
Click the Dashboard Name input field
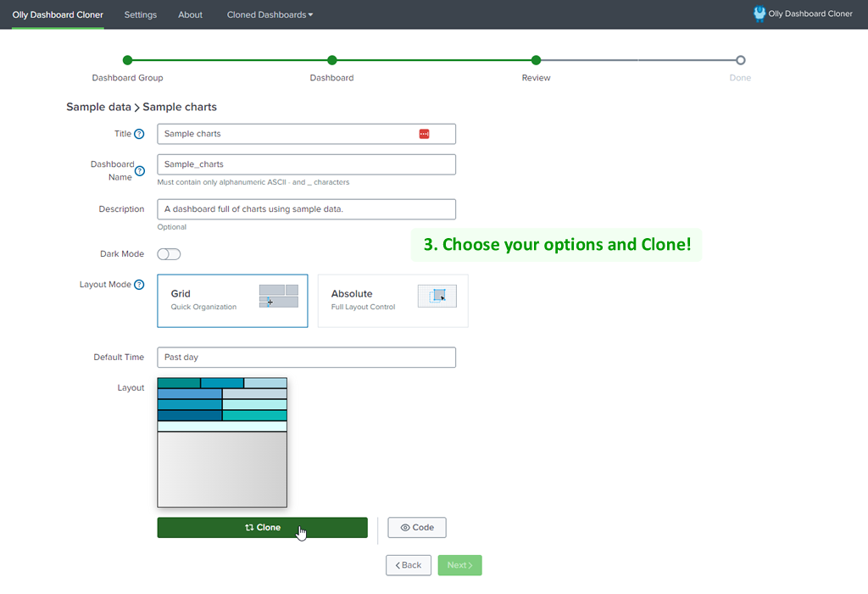tap(307, 164)
